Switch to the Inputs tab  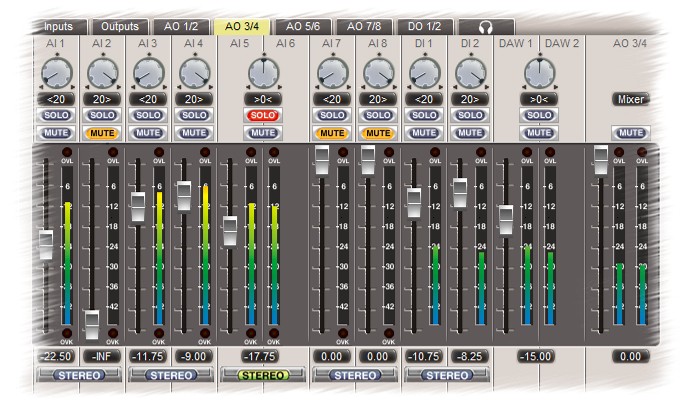(59, 27)
